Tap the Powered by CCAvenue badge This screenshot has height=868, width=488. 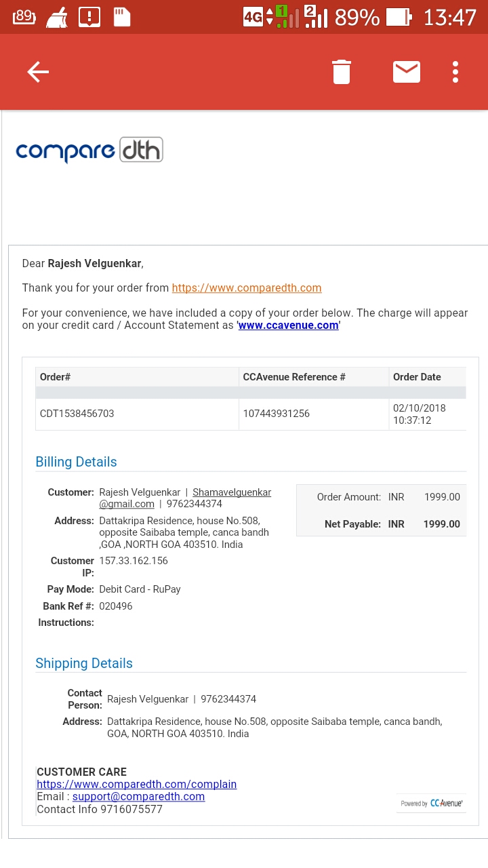(432, 803)
